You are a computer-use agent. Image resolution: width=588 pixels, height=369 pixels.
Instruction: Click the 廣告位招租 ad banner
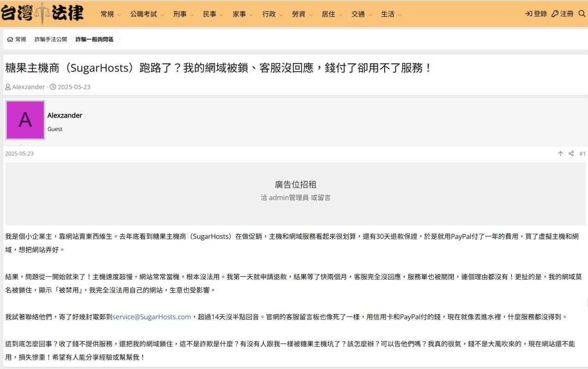tap(295, 193)
